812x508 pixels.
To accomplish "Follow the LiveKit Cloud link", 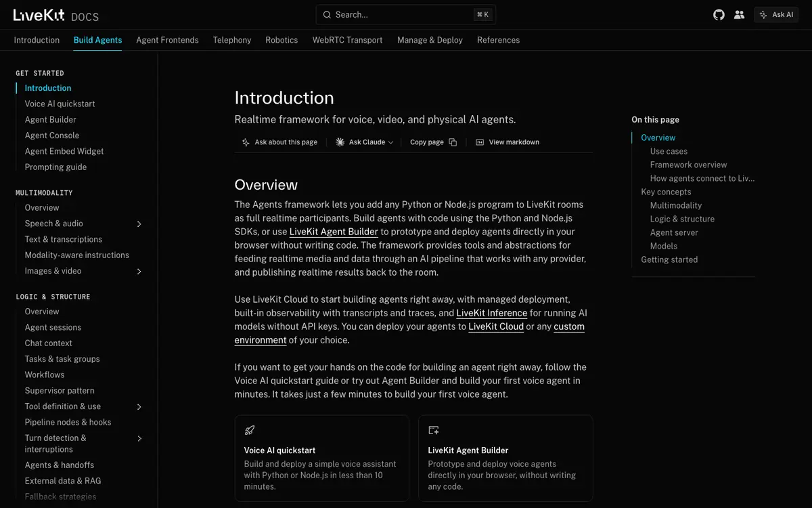I will 496,326.
